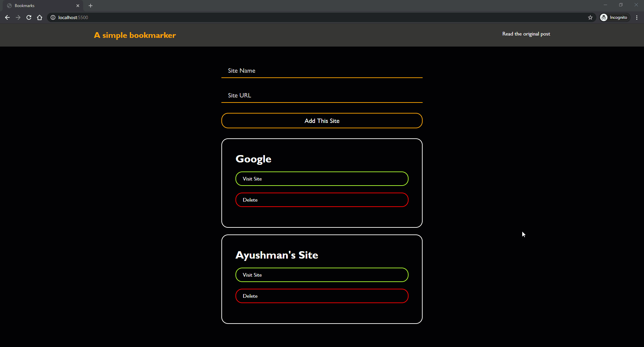Delete the Google bookmark

coord(322,200)
